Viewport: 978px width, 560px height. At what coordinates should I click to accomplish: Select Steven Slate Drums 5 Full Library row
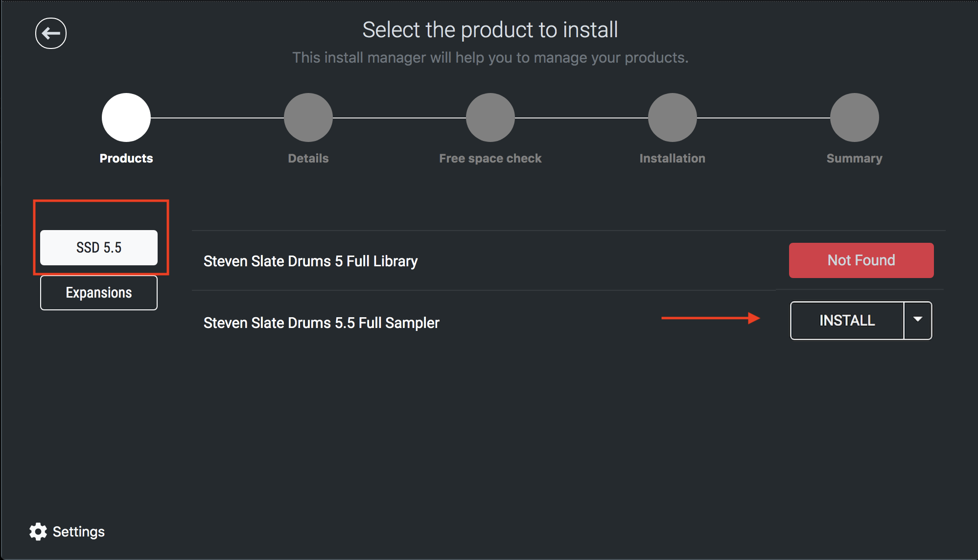point(310,261)
